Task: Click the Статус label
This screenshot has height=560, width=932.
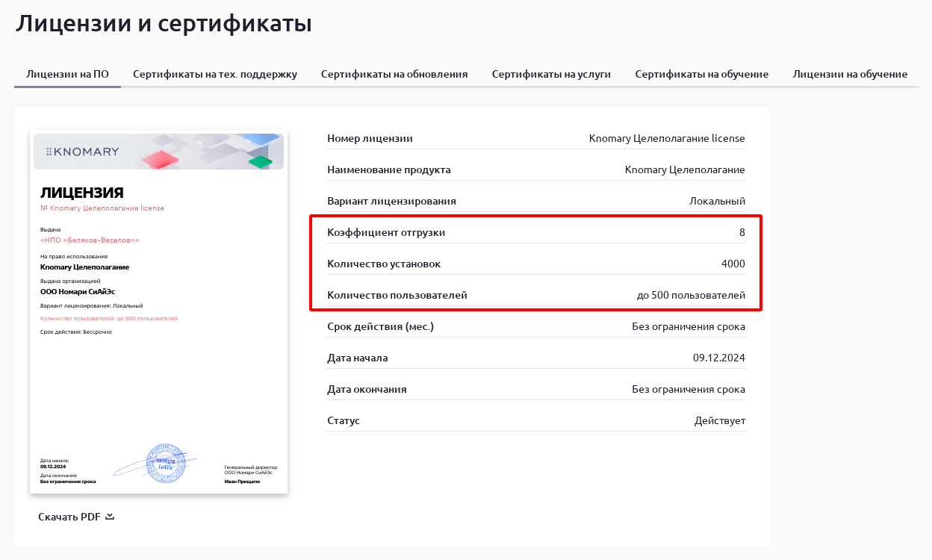Action: click(344, 420)
